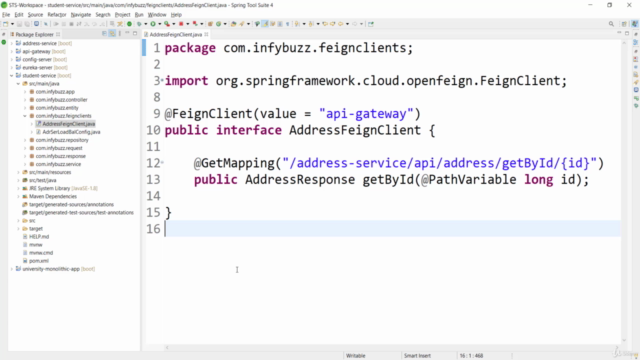Open the Navigate menu
640x360 pixels.
pos(81,15)
